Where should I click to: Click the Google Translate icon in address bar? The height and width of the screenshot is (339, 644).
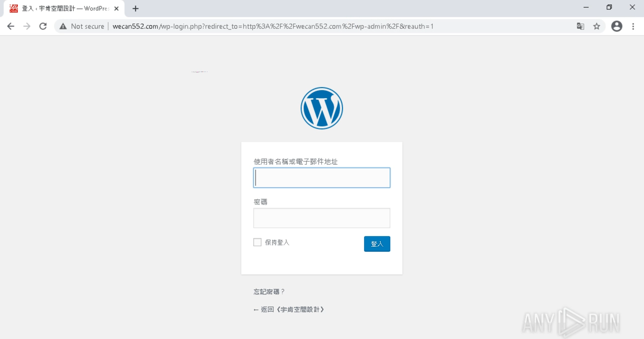coord(581,26)
